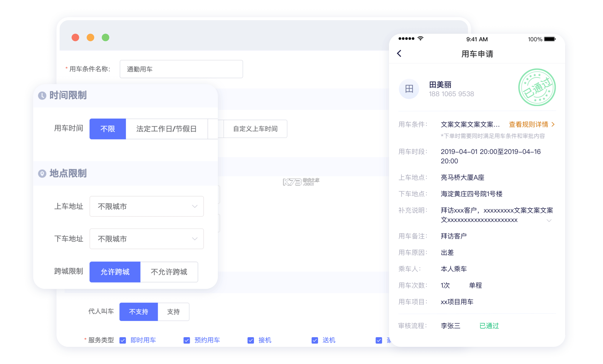Select 法定工作日/节假日 option
Screen dimensions: 603x364
[x=167, y=129]
